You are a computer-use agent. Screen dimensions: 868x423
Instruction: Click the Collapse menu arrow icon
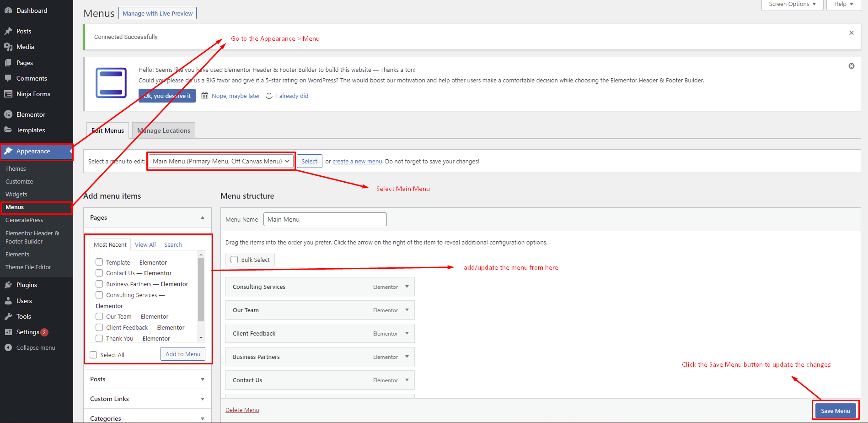pyautogui.click(x=8, y=347)
